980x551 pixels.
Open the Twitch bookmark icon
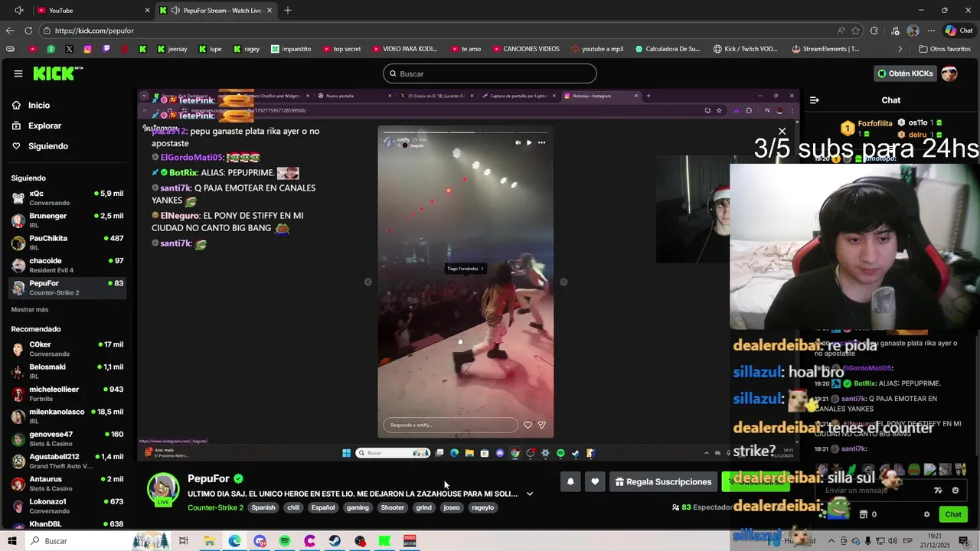[x=106, y=49]
